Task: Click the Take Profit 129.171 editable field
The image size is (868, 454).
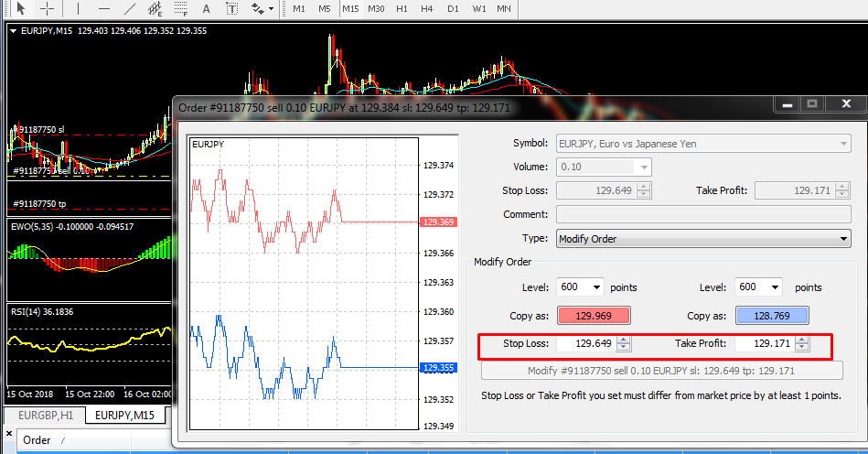Action: (x=765, y=343)
